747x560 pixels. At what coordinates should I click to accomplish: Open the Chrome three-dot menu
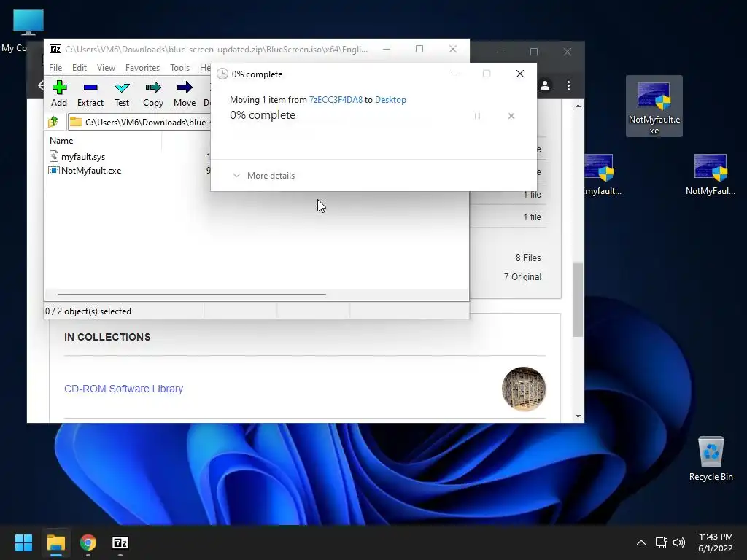[x=568, y=85]
